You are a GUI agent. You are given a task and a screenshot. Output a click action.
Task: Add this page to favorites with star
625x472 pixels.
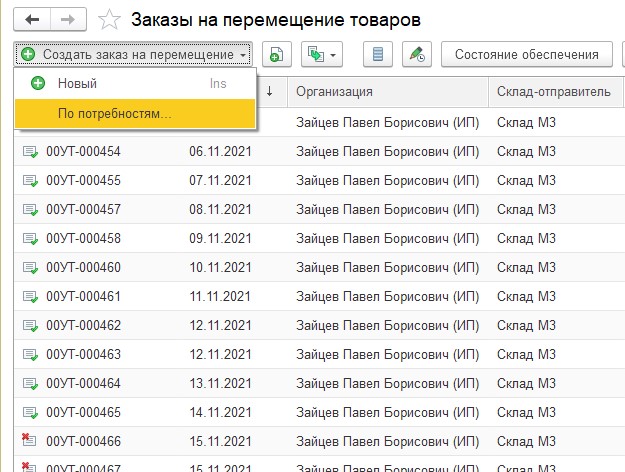click(111, 20)
